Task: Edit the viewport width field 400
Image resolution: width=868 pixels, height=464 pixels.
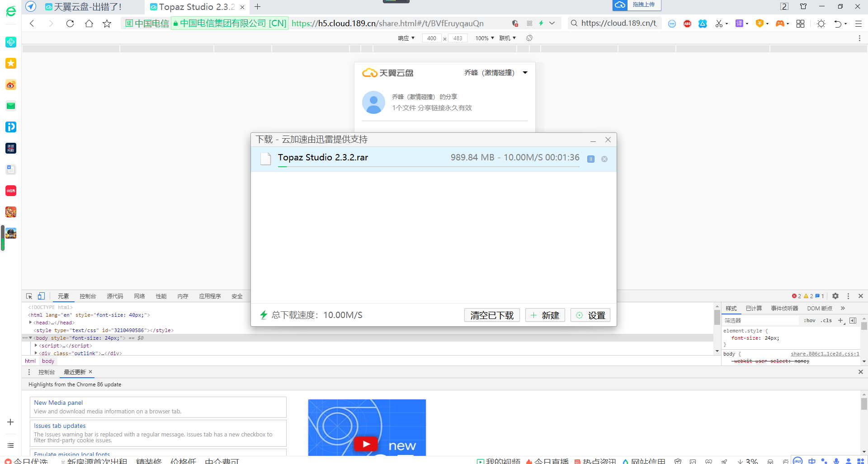Action: click(432, 38)
